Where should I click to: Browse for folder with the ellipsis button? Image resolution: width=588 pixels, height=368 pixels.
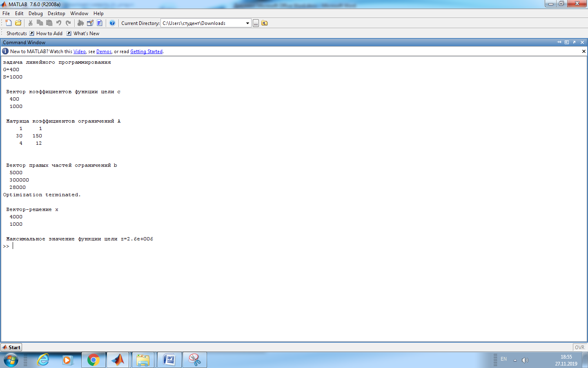(x=256, y=23)
